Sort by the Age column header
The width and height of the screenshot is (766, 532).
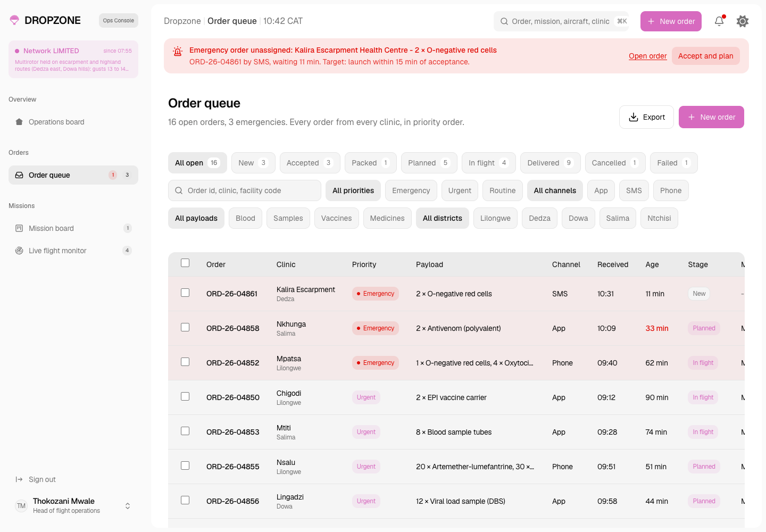(652, 264)
